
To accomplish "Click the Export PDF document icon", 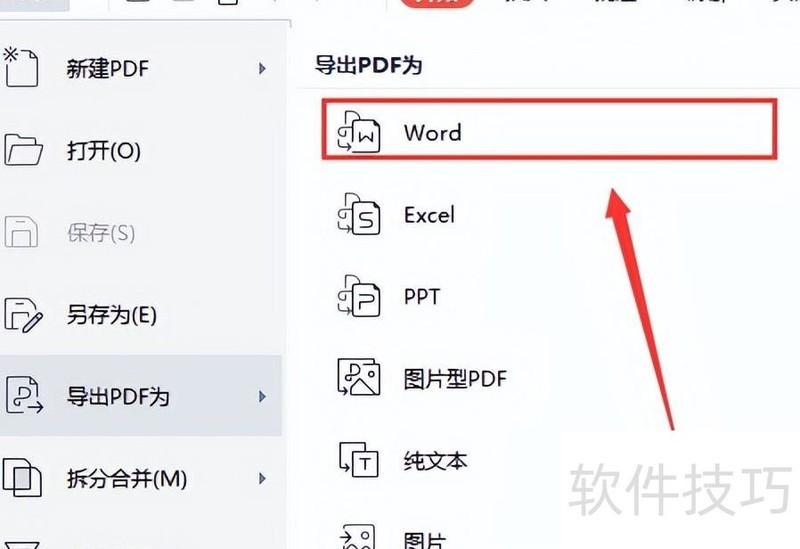I will pyautogui.click(x=23, y=395).
